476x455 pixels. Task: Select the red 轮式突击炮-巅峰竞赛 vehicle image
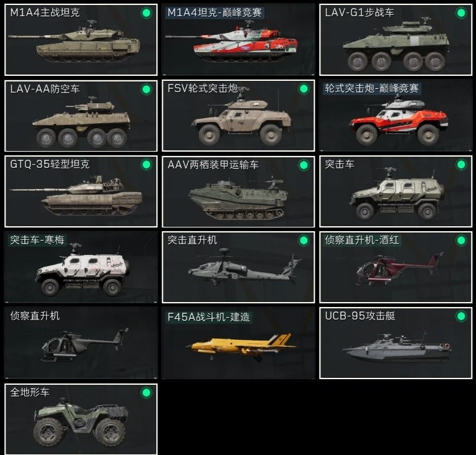[399, 121]
